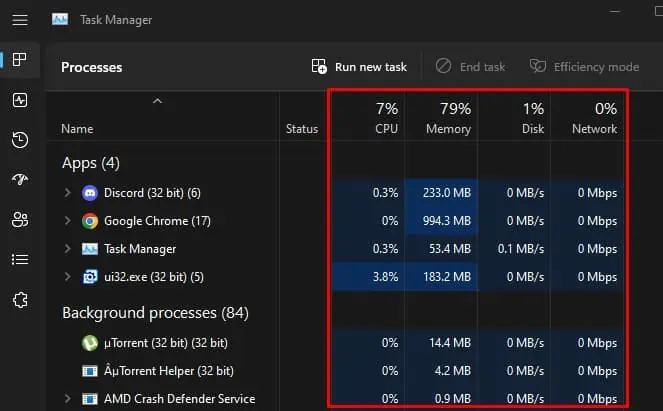Screen dimensions: 663x411
Task: Click the Task Manager row icon
Action: click(90, 249)
